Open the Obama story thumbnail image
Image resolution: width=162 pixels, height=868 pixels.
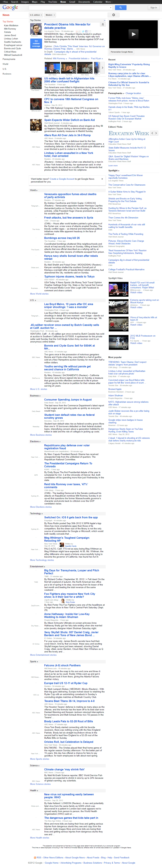pos(36,29)
